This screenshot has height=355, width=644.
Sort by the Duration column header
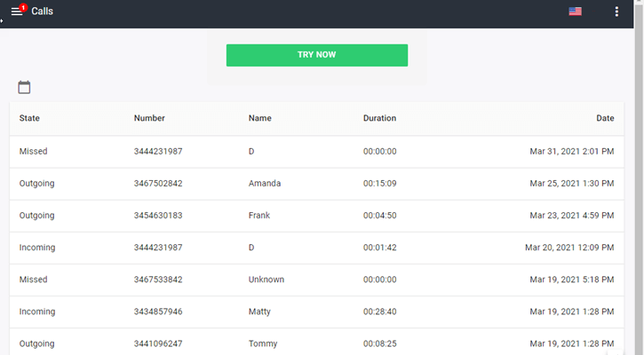point(379,118)
